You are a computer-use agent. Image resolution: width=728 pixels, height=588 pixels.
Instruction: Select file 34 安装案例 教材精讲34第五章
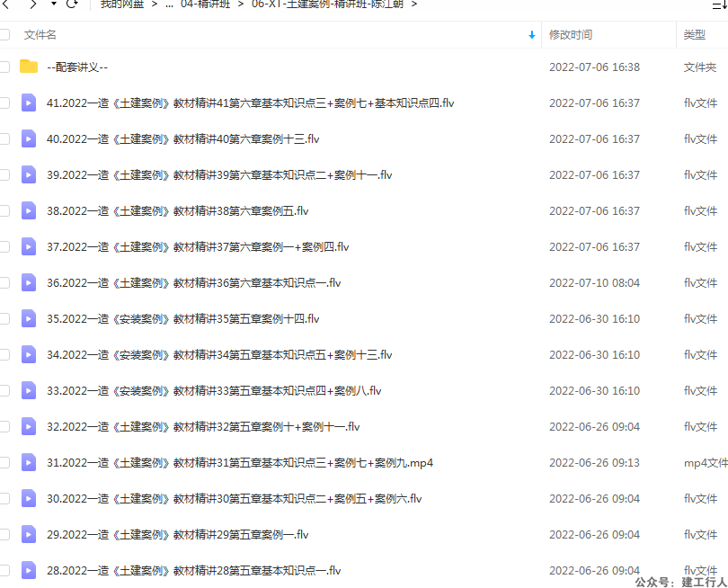(x=219, y=355)
